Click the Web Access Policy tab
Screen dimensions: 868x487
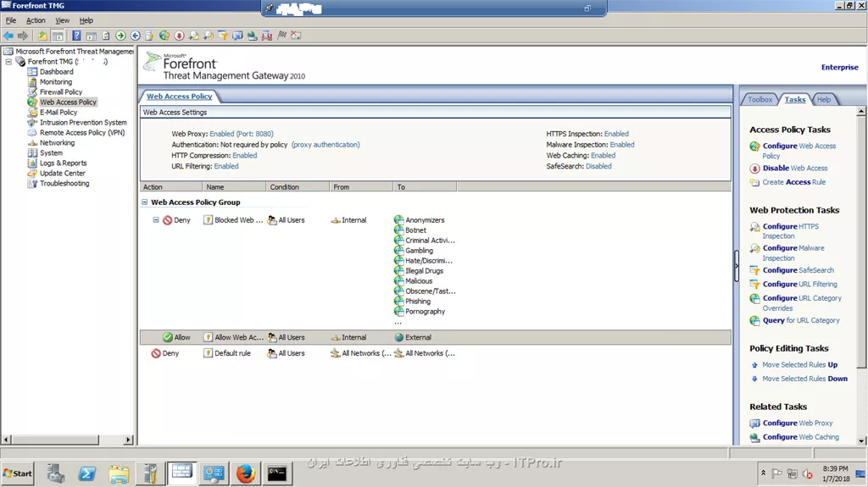[x=180, y=97]
